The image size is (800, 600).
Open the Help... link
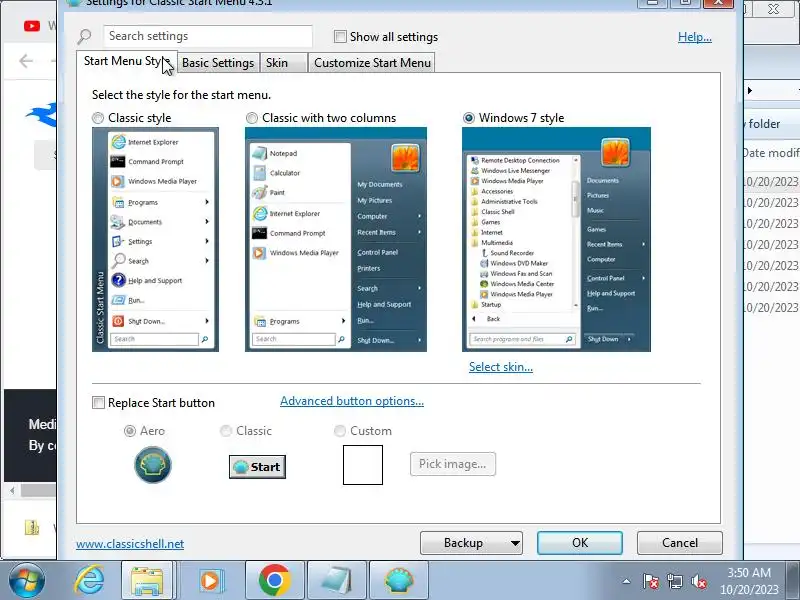694,37
